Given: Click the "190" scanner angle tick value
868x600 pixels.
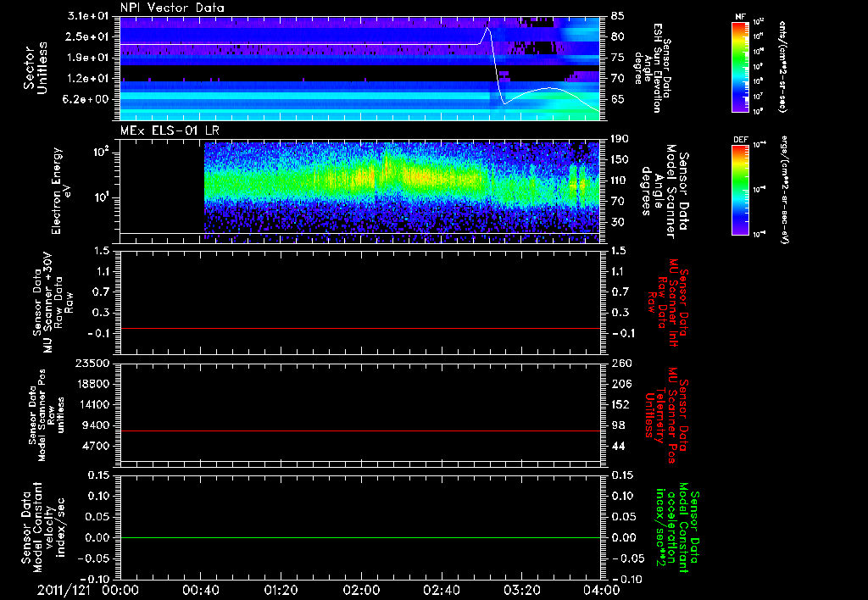Looking at the screenshot, I should [620, 139].
